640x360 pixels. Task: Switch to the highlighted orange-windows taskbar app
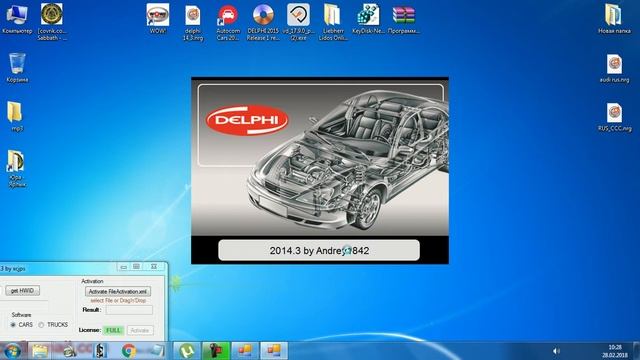[274, 351]
